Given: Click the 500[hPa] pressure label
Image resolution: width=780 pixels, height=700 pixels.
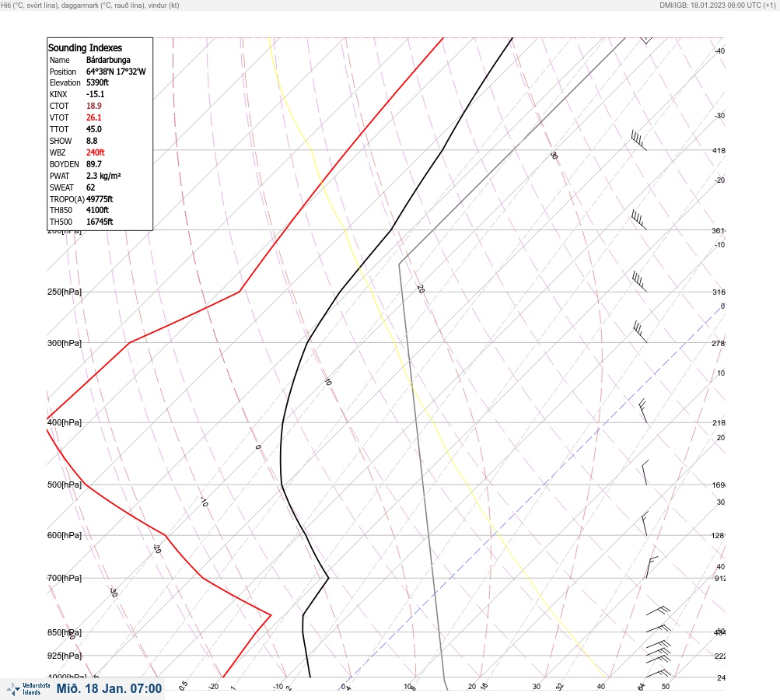Looking at the screenshot, I should coord(65,485).
